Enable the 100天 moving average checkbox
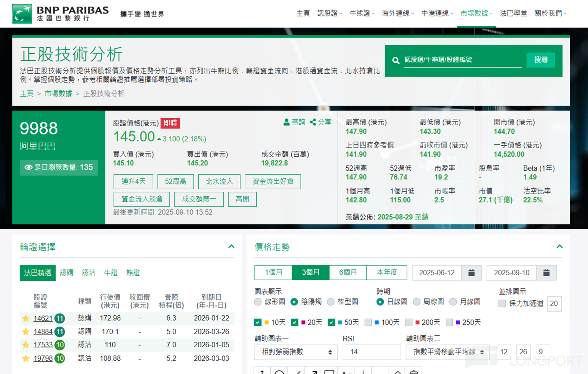The width and height of the screenshot is (588, 374). click(368, 322)
